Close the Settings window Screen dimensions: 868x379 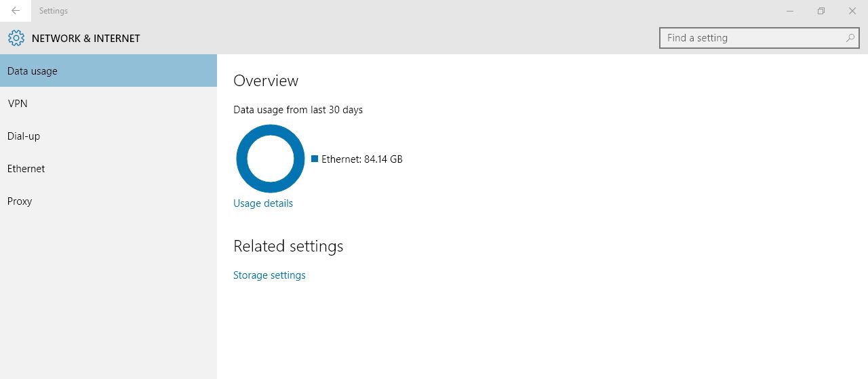852,11
